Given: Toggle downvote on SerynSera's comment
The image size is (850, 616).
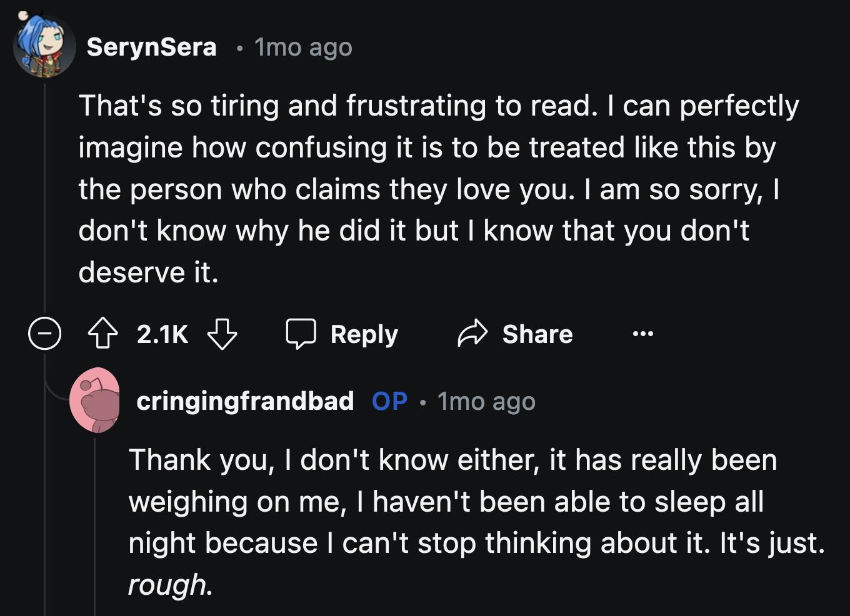Looking at the screenshot, I should tap(223, 334).
